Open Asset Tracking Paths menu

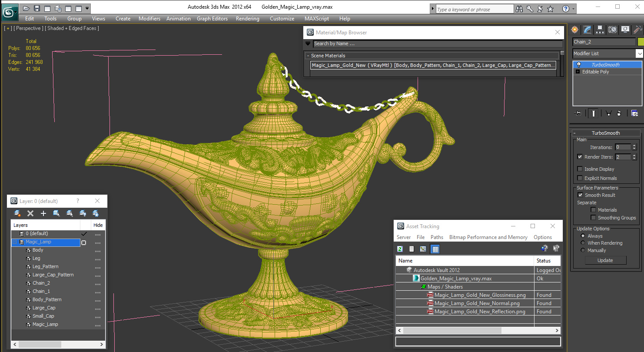click(x=437, y=237)
